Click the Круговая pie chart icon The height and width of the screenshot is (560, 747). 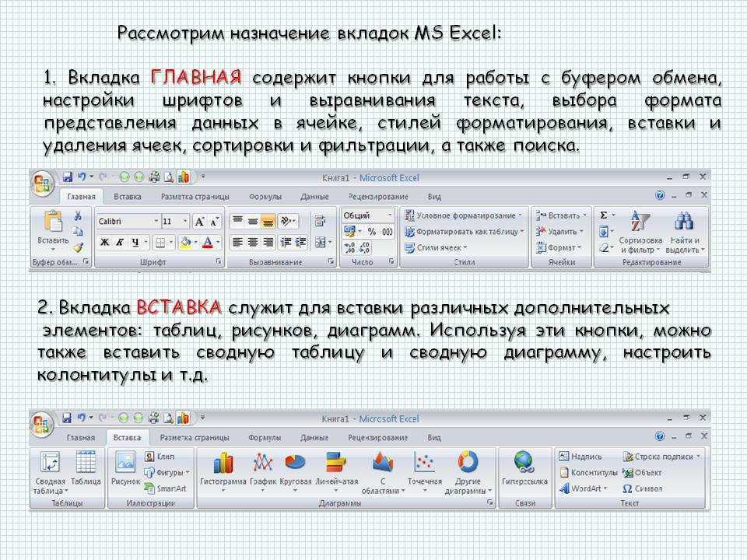[x=295, y=462]
